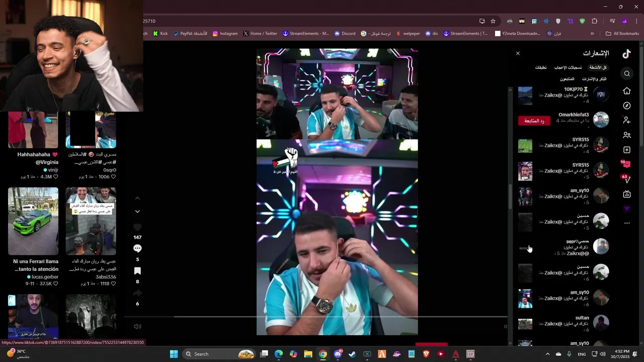Image resolution: width=644 pixels, height=362 pixels.
Task: Select the 'تعليقات' notifications tab
Action: [x=541, y=67]
